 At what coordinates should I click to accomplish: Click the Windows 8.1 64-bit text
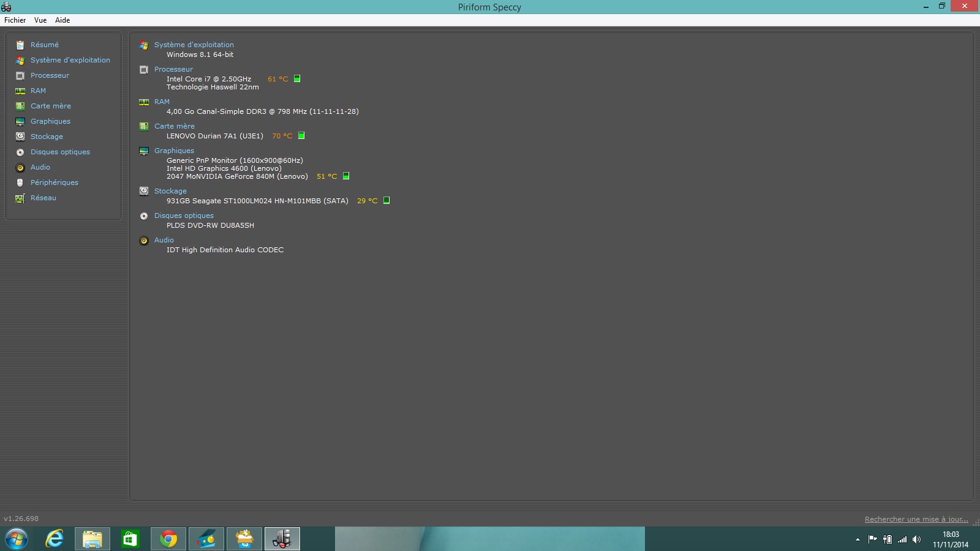click(200, 54)
